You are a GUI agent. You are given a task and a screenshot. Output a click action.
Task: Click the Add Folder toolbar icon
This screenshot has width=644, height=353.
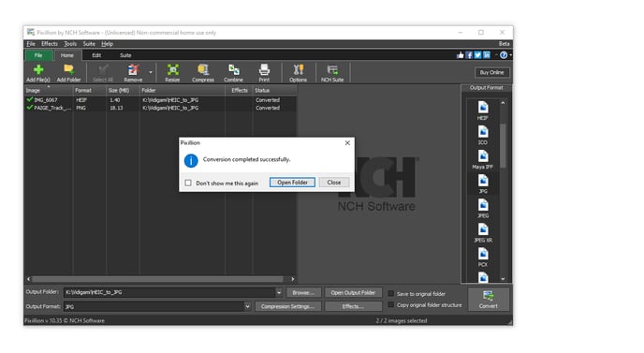[x=68, y=73]
